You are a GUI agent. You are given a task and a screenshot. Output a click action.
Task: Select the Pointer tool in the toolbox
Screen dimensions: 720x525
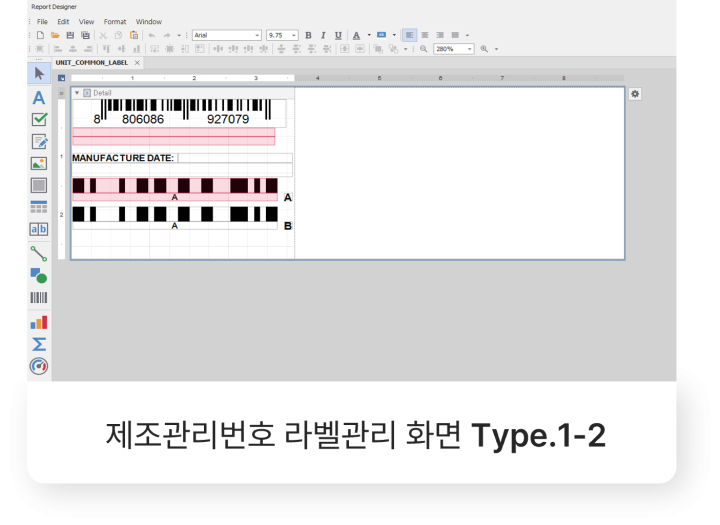(x=39, y=73)
